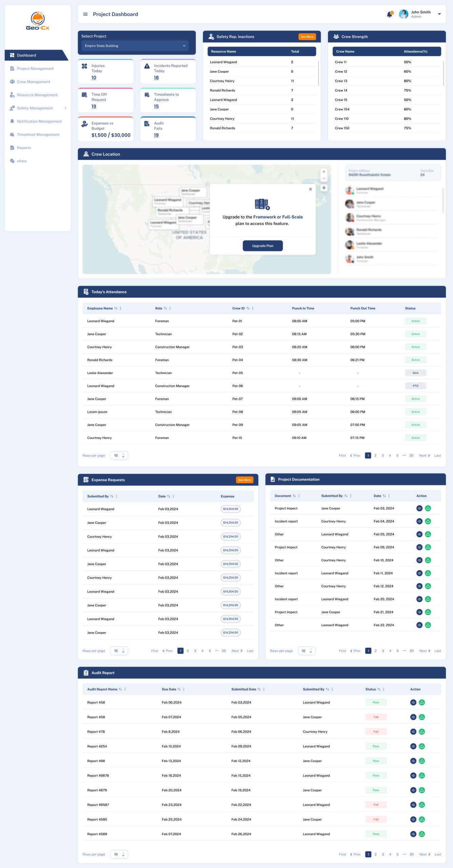Click the Upgrade Plan button
This screenshot has height=868, width=453.
263,246
